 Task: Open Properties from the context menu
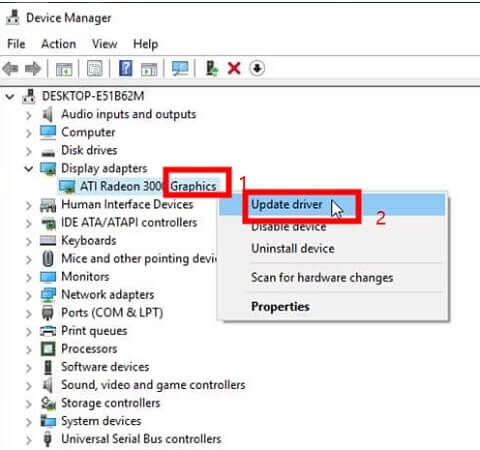[x=332, y=306]
